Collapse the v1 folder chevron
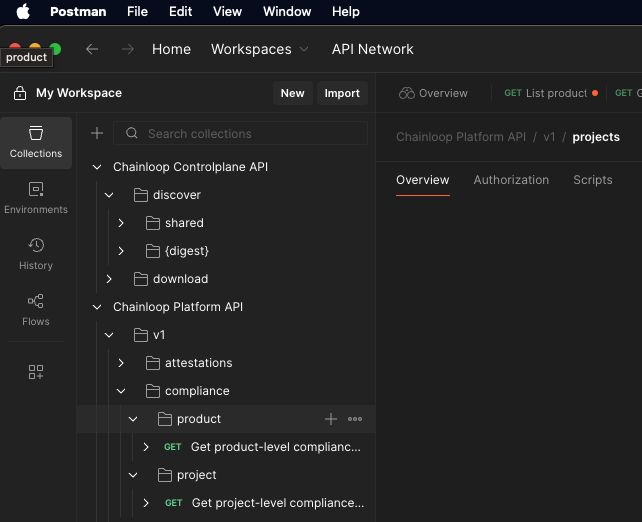Screen dimensions: 642x522 [109, 335]
